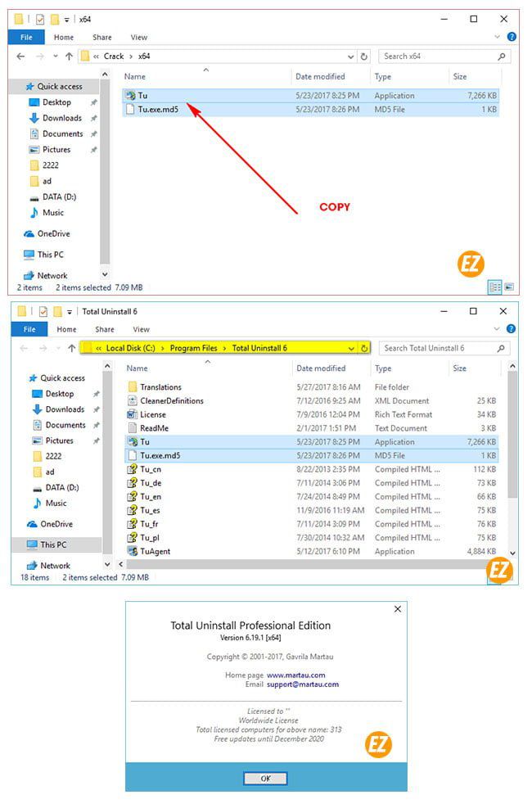The width and height of the screenshot is (532, 804).
Task: Open the View tab in x64 window
Action: 138,38
